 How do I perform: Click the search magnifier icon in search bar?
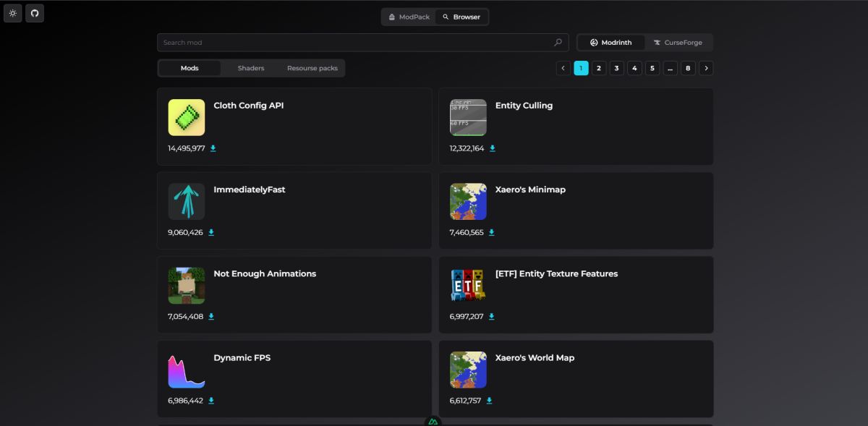(558, 43)
